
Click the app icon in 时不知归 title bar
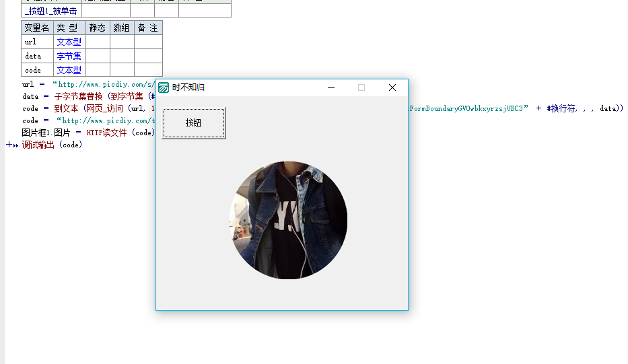click(x=164, y=87)
